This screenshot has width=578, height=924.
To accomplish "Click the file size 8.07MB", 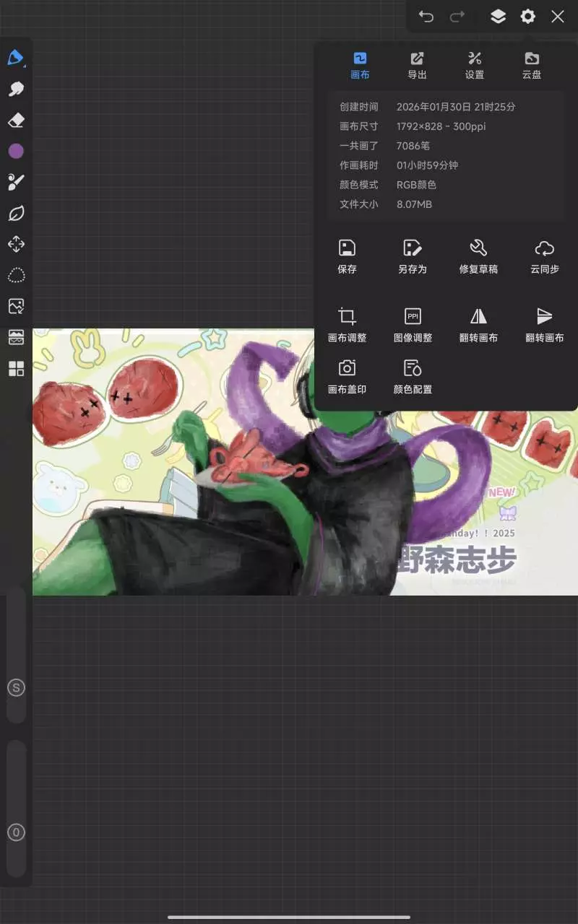I will point(414,204).
